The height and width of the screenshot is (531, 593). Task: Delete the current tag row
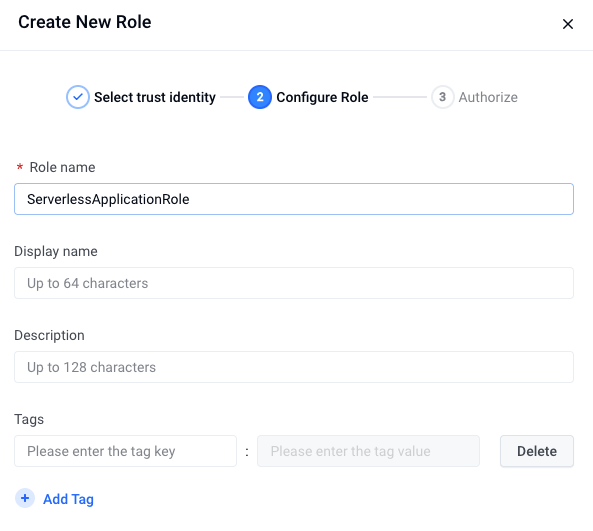537,451
